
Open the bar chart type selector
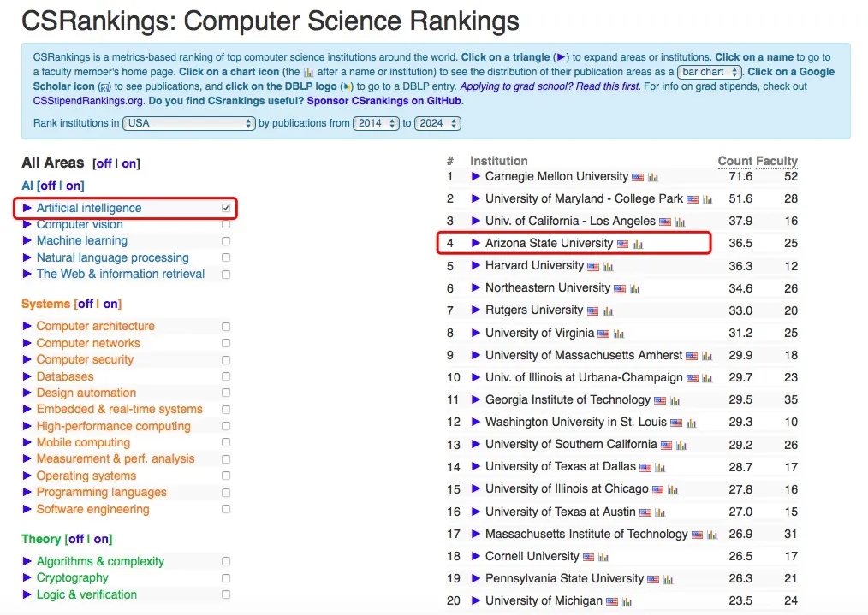710,73
